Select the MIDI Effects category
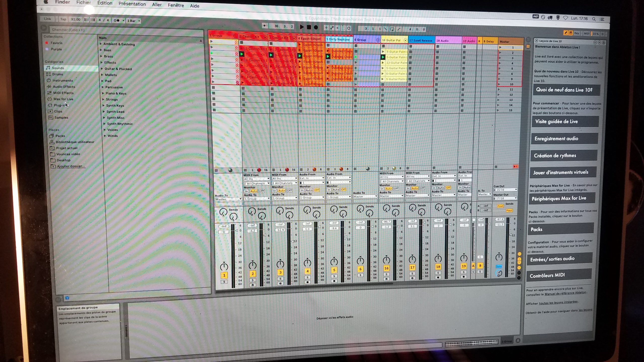 [x=63, y=93]
